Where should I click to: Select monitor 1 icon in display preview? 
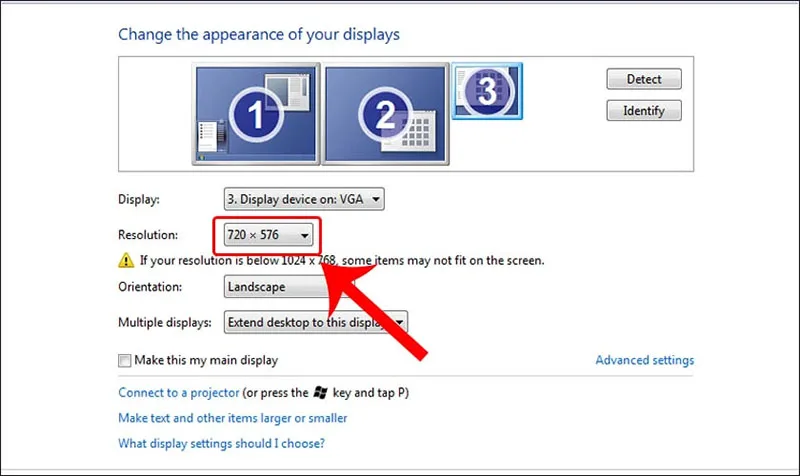pyautogui.click(x=256, y=114)
